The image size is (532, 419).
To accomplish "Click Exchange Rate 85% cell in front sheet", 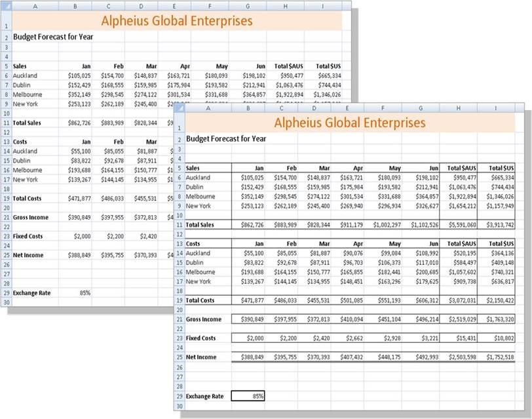I will (248, 396).
